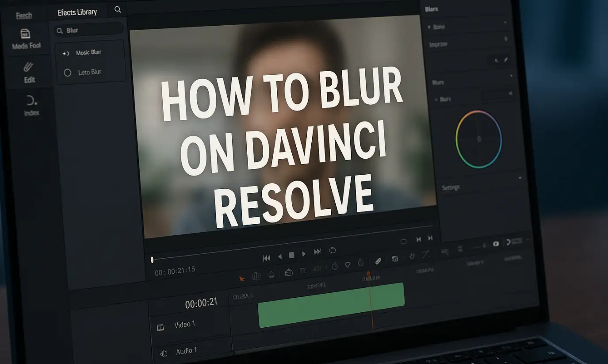
Task: Open the Settings section in the right panel
Action: [451, 188]
